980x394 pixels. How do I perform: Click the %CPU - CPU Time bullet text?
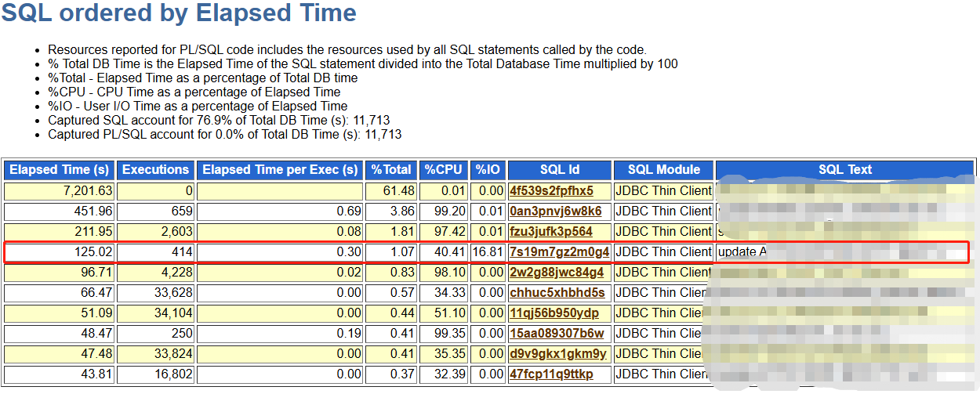(194, 92)
